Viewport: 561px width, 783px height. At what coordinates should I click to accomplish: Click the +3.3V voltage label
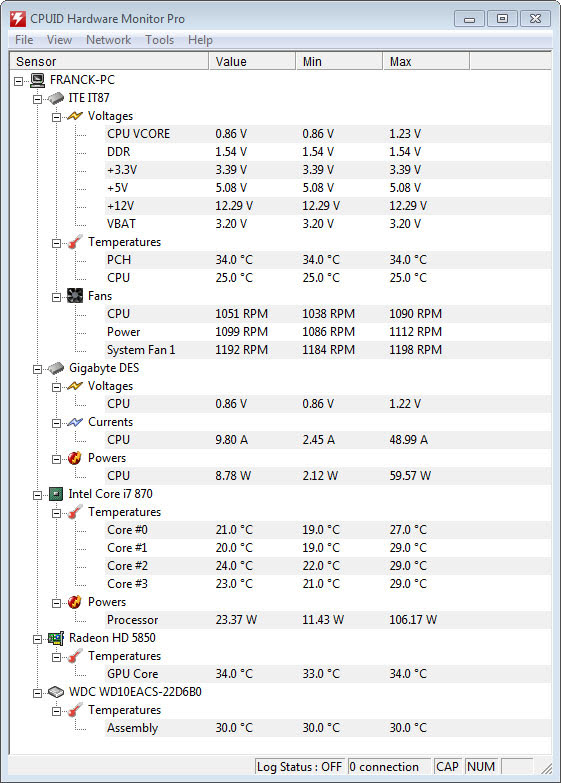[x=122, y=170]
